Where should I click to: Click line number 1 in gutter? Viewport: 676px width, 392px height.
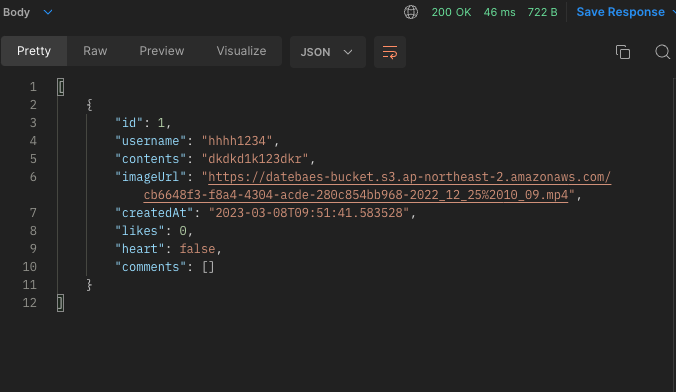click(33, 88)
